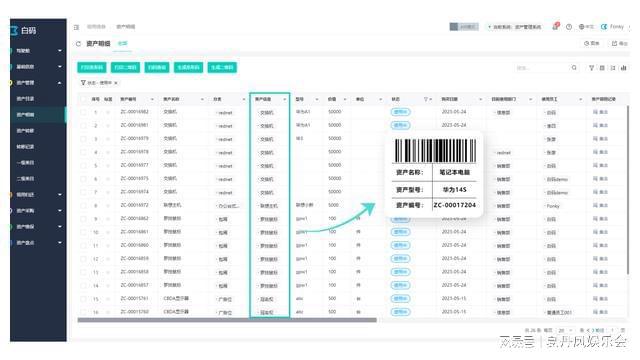Check the checkbox for row 9

[84, 219]
